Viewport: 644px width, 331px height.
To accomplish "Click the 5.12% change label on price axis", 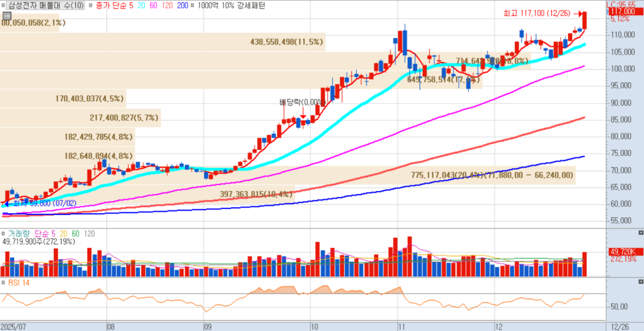I will click(620, 19).
